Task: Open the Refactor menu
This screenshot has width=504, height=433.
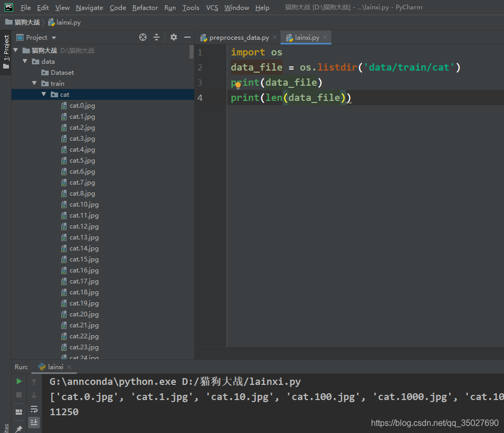Action: pos(145,7)
